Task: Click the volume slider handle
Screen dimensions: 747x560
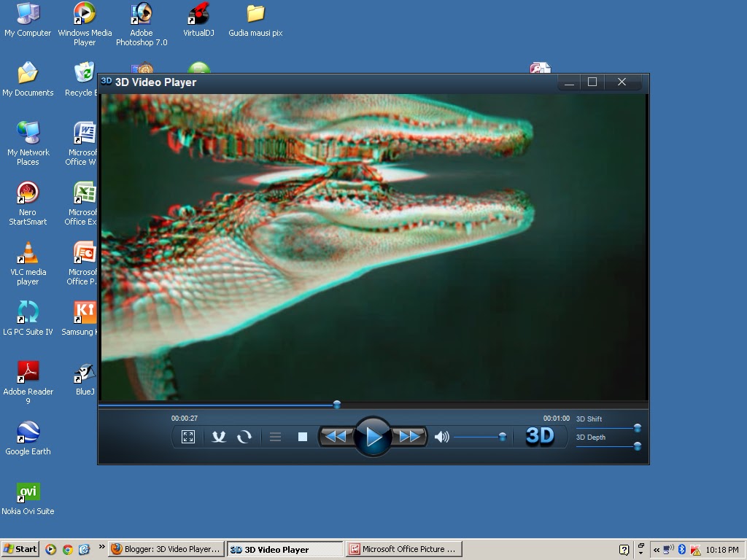Action: (502, 437)
